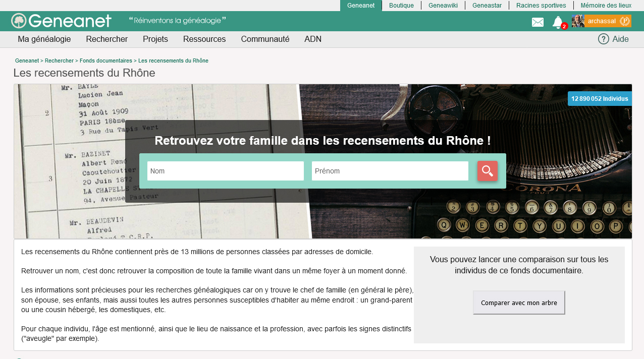
Task: Click the Rechercher breadcrumb link
Action: pyautogui.click(x=59, y=61)
